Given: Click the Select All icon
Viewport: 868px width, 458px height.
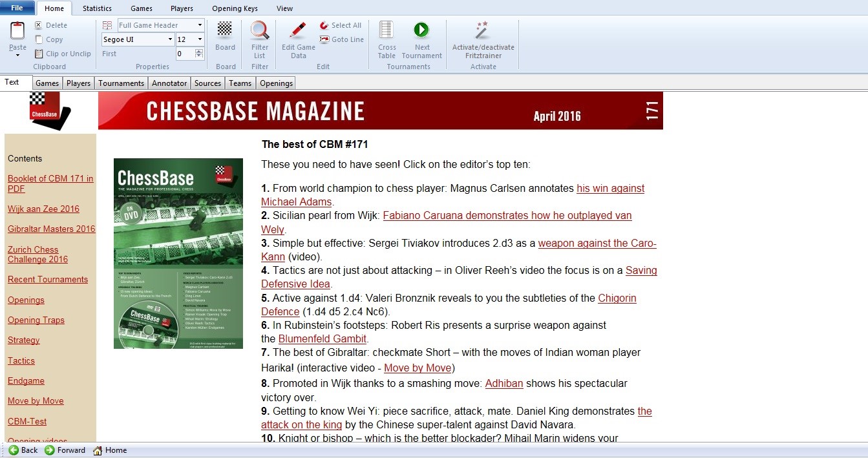Looking at the screenshot, I should [x=324, y=25].
